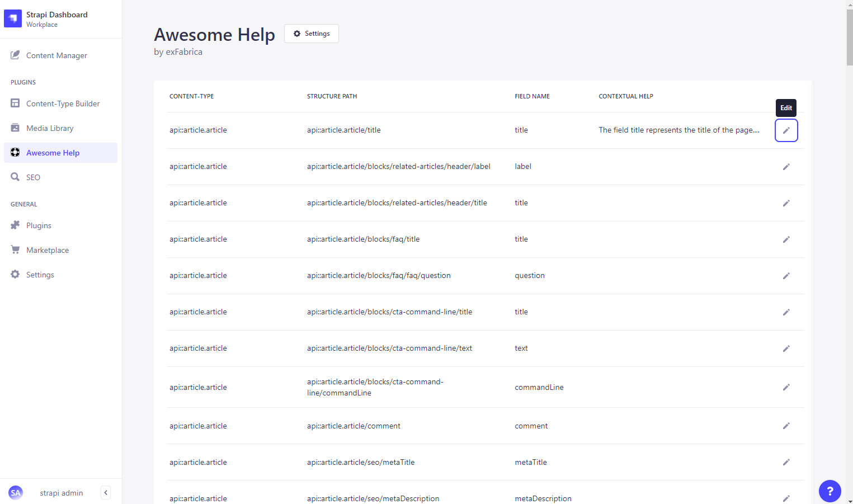Edit the comment field's contextual help
853x504 pixels.
[x=786, y=426]
